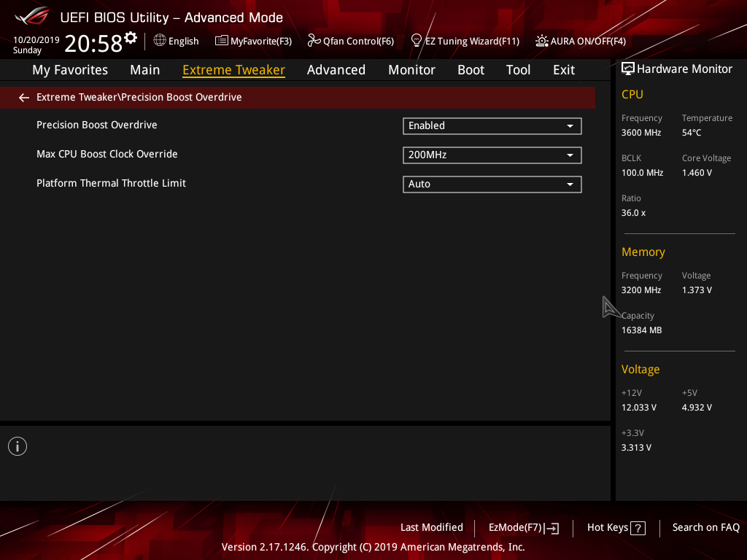Viewport: 747px width, 560px height.
Task: Switch to Boot tab
Action: (x=471, y=70)
